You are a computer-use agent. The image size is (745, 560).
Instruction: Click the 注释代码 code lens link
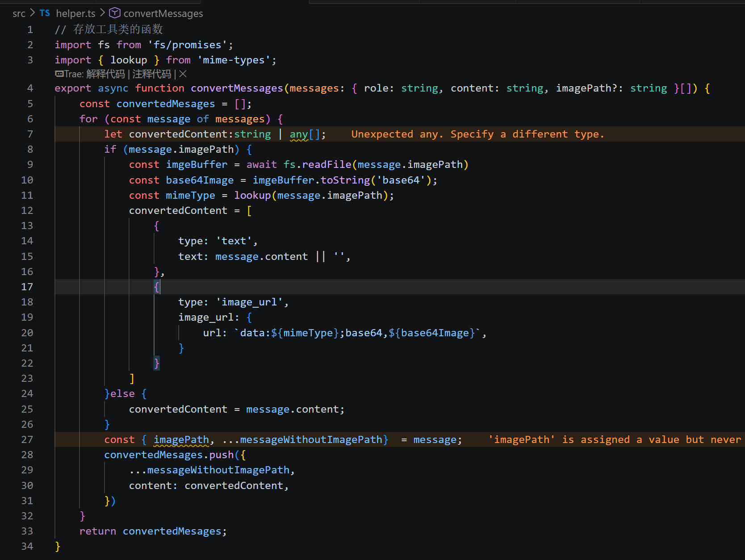coord(152,74)
